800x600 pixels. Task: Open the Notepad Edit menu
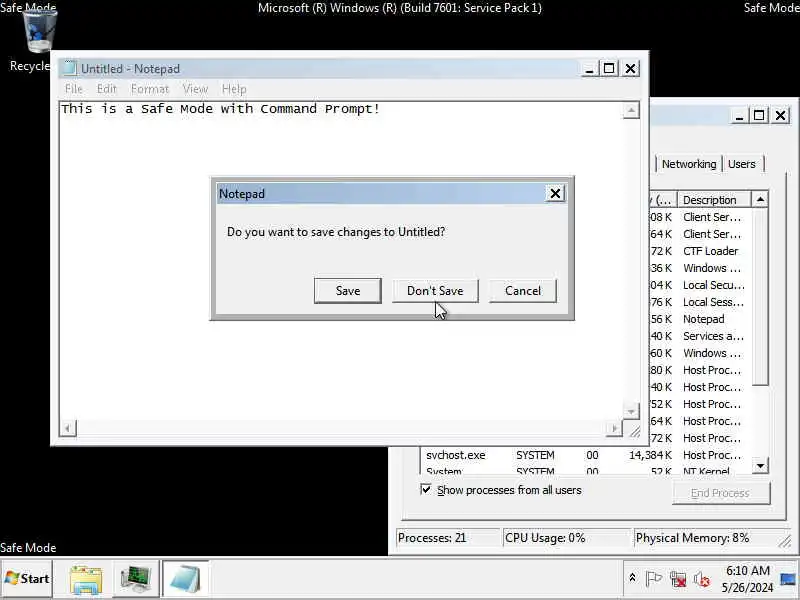(x=107, y=89)
